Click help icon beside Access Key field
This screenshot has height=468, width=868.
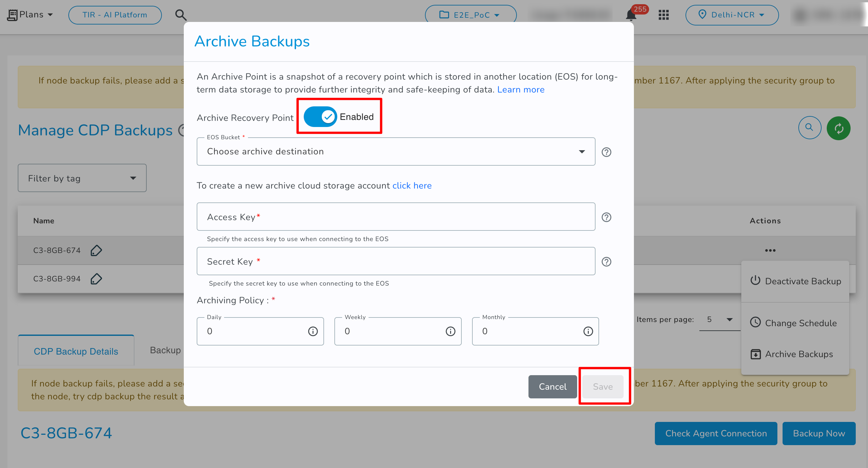(606, 217)
